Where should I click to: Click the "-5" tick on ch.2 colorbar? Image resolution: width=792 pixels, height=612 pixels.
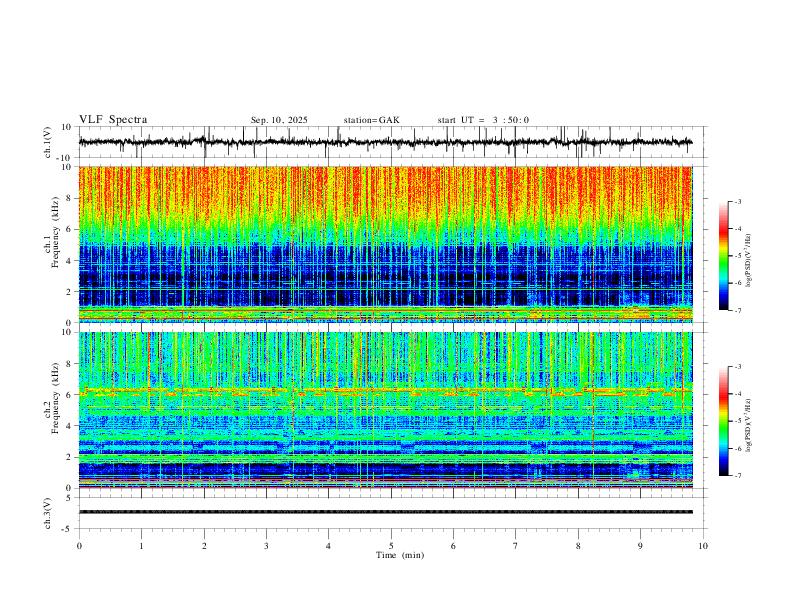tap(737, 421)
